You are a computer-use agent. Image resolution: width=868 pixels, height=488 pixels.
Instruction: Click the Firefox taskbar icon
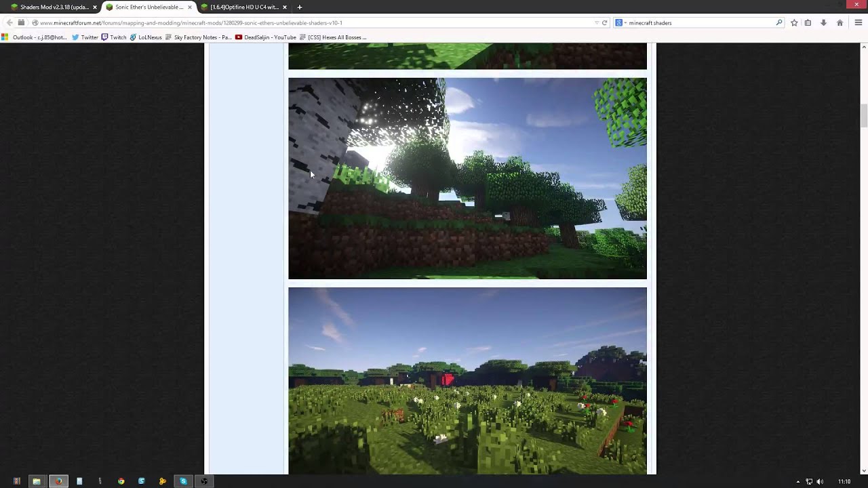point(58,481)
